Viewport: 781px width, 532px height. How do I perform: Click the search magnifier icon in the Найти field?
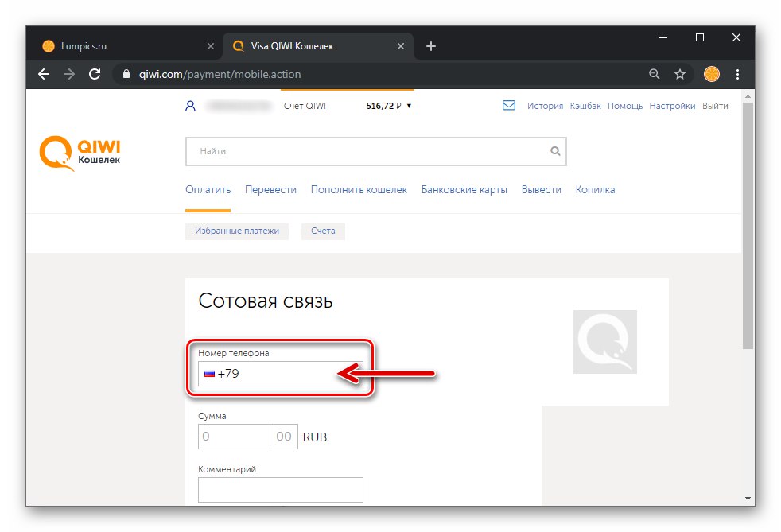[554, 151]
